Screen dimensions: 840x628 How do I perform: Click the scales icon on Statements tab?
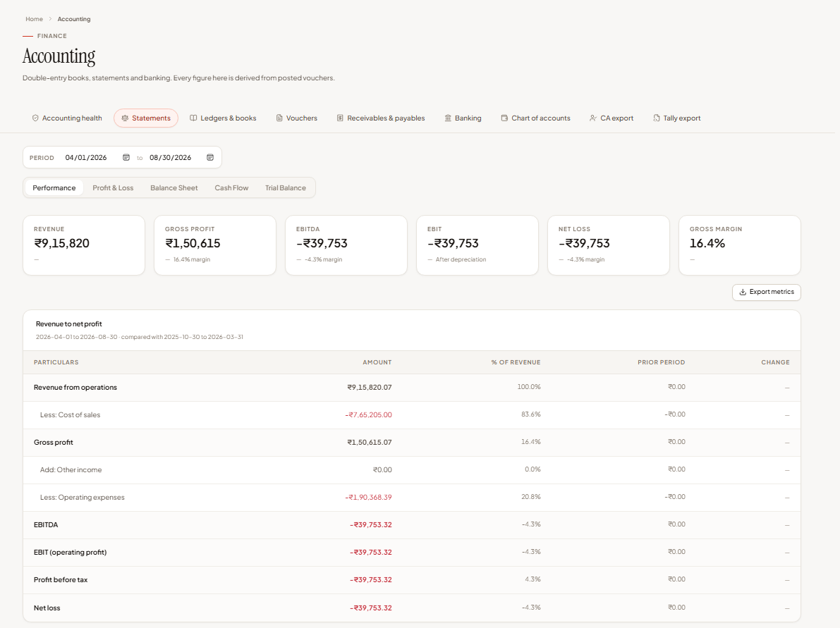click(125, 118)
